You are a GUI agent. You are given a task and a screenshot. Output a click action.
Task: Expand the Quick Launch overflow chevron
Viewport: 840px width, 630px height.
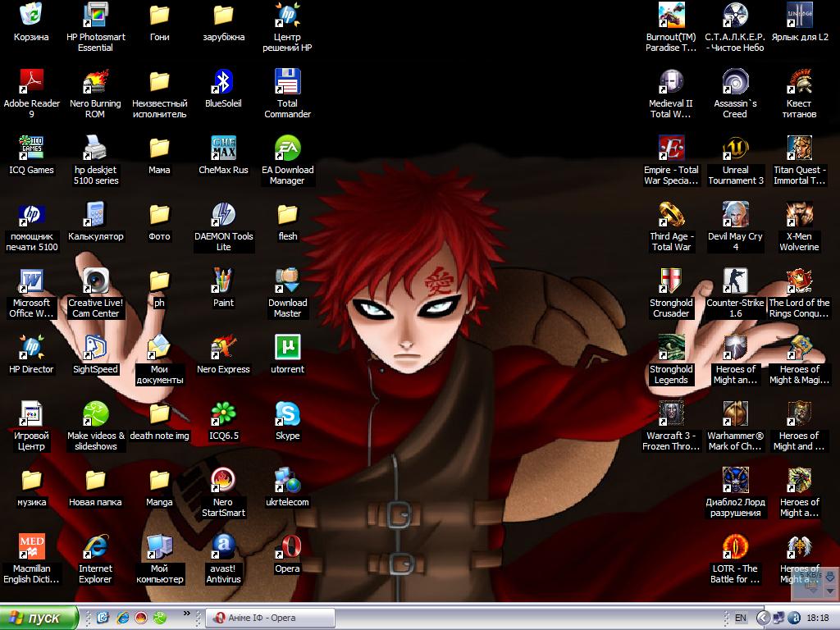tap(188, 614)
